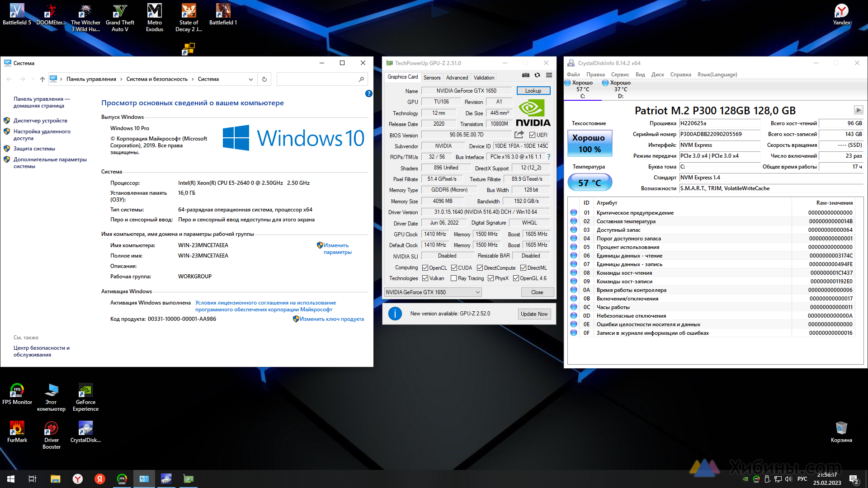Image resolution: width=868 pixels, height=488 pixels.
Task: Click Изменить ключ продукта link
Action: coord(332,319)
